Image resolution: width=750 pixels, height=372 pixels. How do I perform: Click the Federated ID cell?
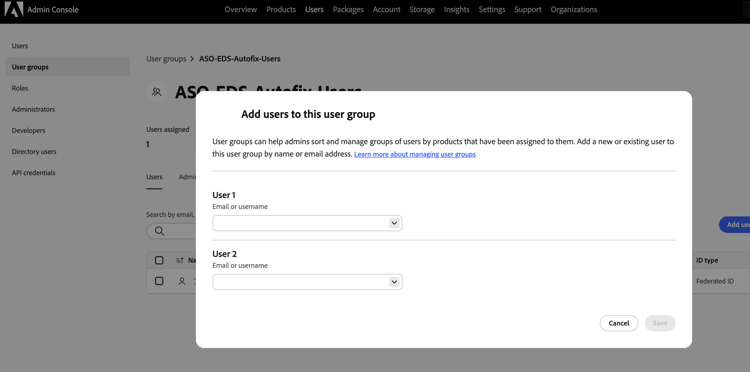715,281
